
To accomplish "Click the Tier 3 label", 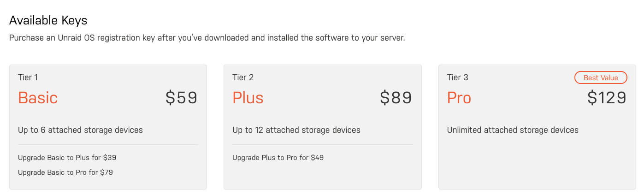I will click(x=458, y=77).
